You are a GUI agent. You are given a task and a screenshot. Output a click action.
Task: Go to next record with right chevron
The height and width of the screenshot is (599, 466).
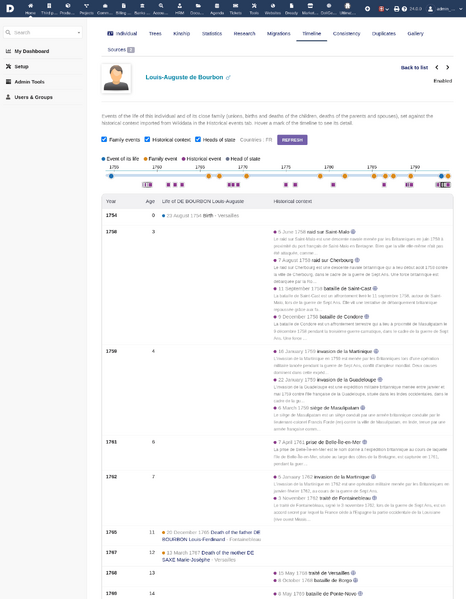pyautogui.click(x=448, y=68)
